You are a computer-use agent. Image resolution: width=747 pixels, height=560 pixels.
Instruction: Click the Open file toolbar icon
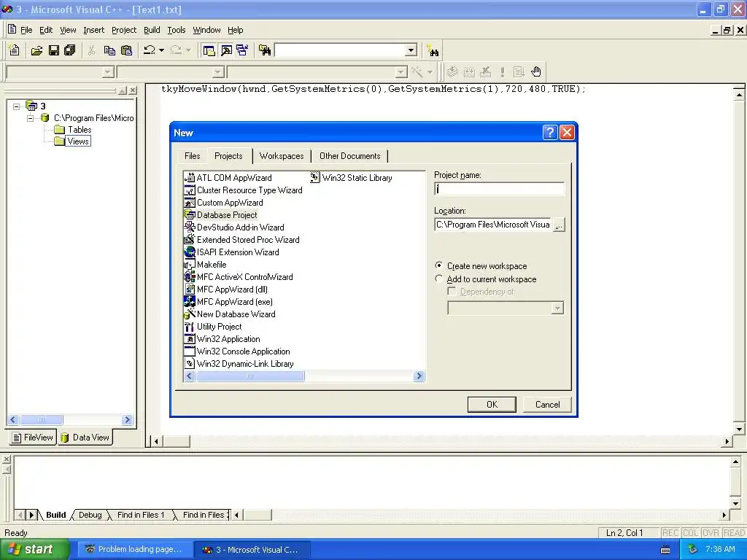point(36,50)
